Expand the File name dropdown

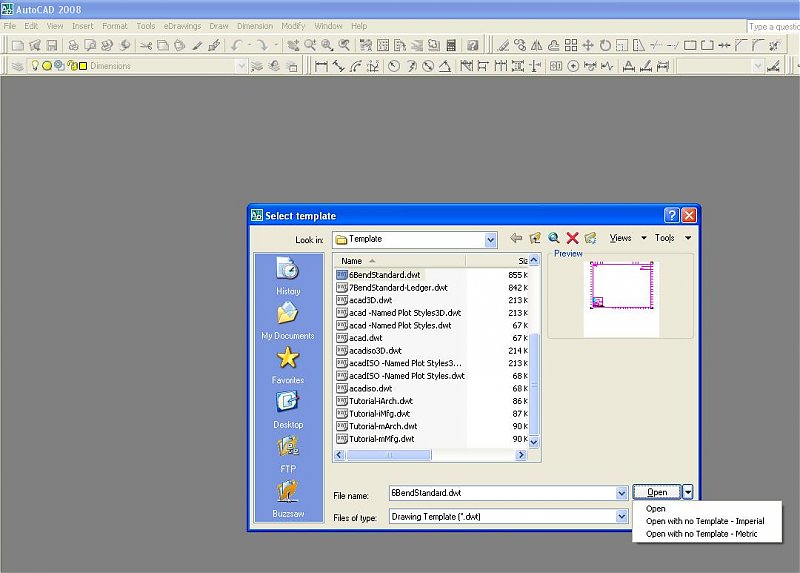pyautogui.click(x=621, y=493)
